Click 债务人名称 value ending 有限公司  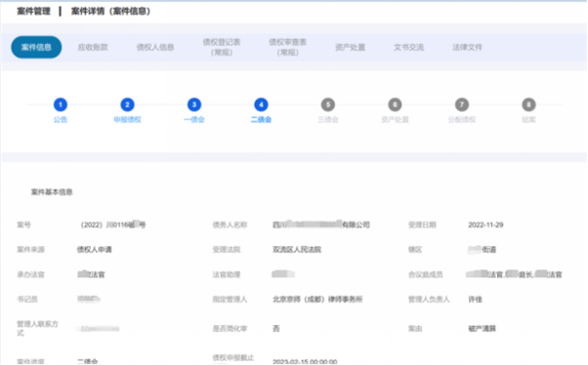321,224
